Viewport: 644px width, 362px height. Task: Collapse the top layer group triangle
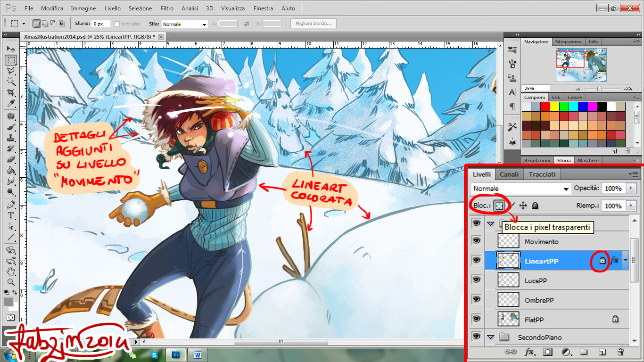click(490, 223)
